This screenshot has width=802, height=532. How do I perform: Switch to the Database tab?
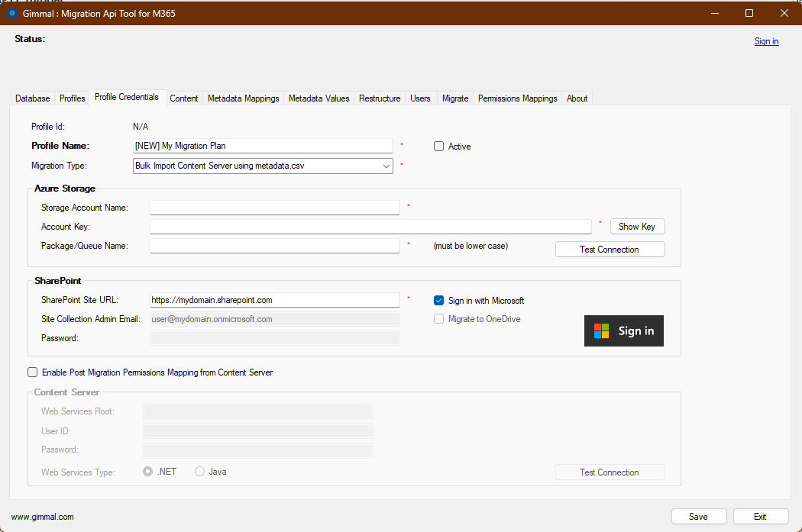click(33, 98)
